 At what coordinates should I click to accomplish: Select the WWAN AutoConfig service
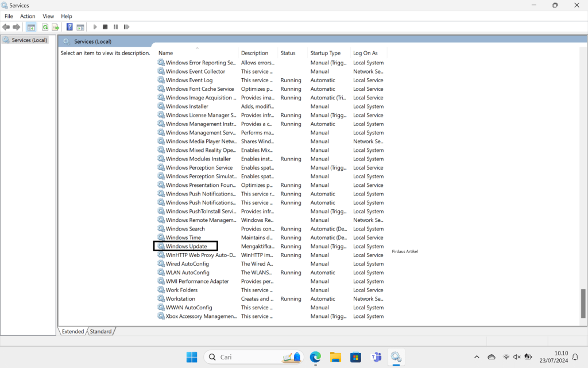[189, 308]
